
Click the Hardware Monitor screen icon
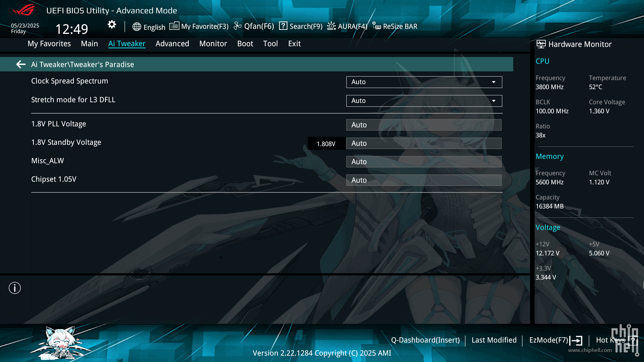pyautogui.click(x=541, y=44)
